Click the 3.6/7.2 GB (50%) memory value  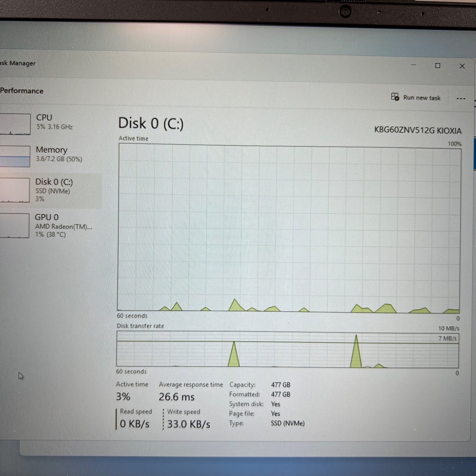59,159
